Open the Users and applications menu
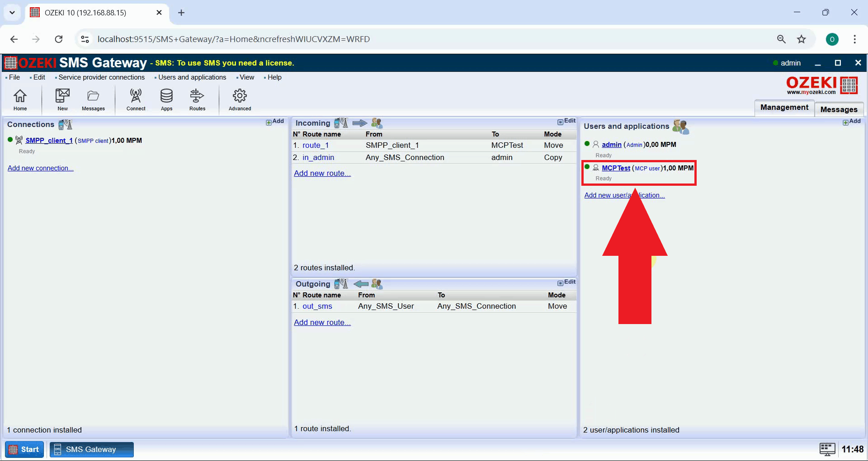 (192, 77)
